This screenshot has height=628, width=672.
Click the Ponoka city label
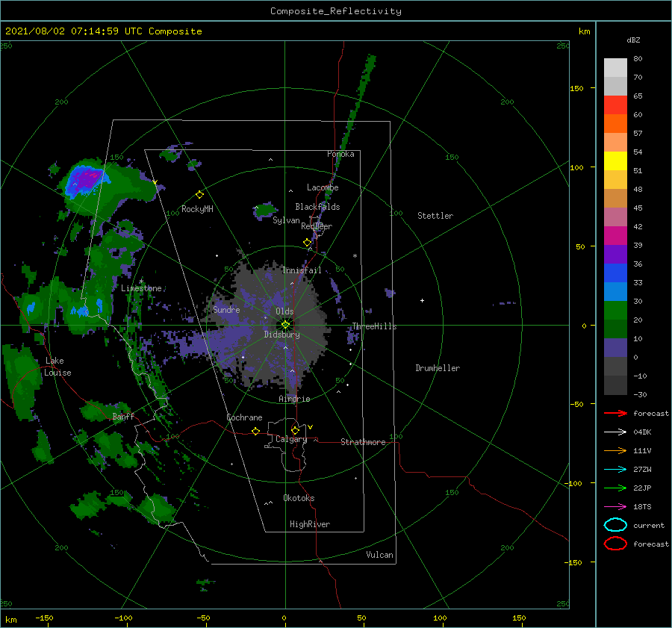pos(340,154)
